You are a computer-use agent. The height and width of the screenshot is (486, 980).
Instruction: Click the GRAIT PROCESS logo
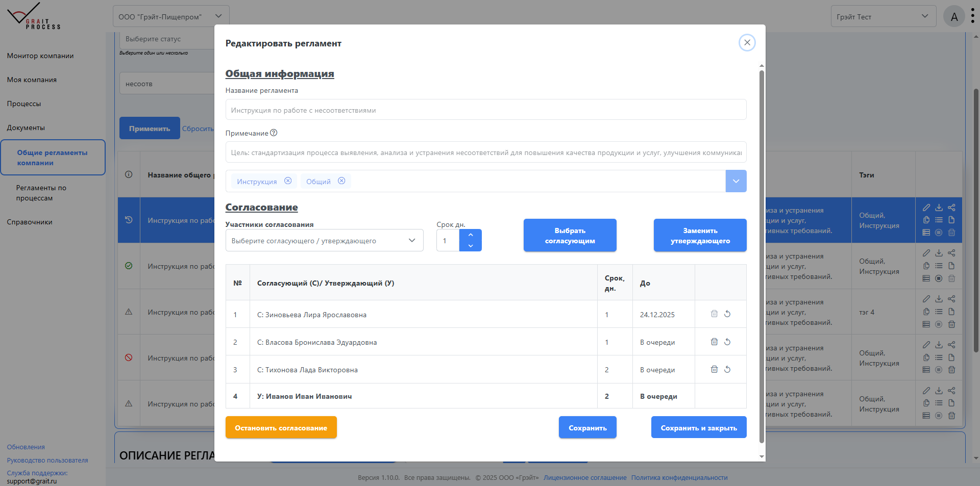point(32,16)
